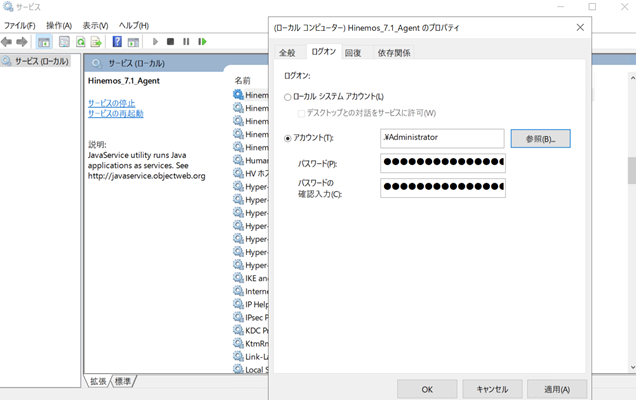Viewport: 636px width, 400px height.
Task: Click the サービスの再起動 link
Action: [116, 114]
